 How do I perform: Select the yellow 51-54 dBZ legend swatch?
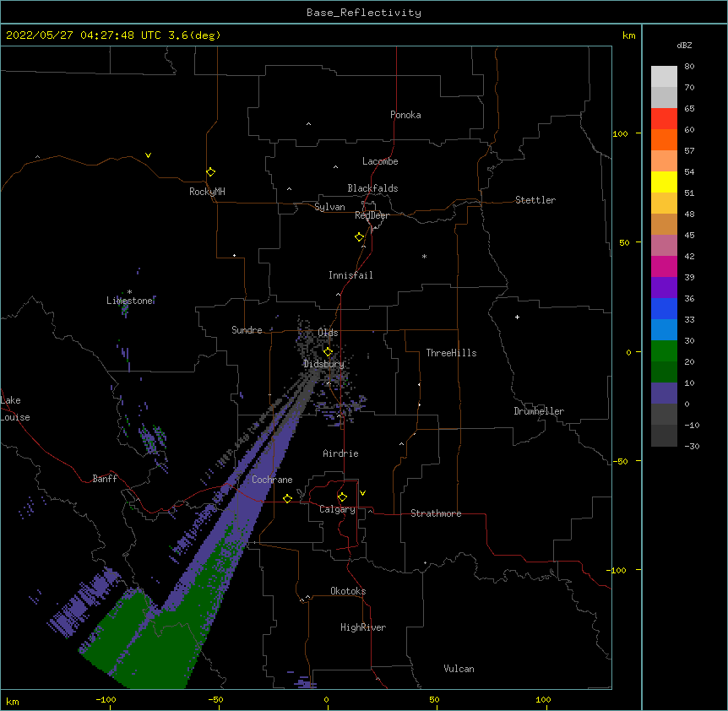click(x=664, y=182)
